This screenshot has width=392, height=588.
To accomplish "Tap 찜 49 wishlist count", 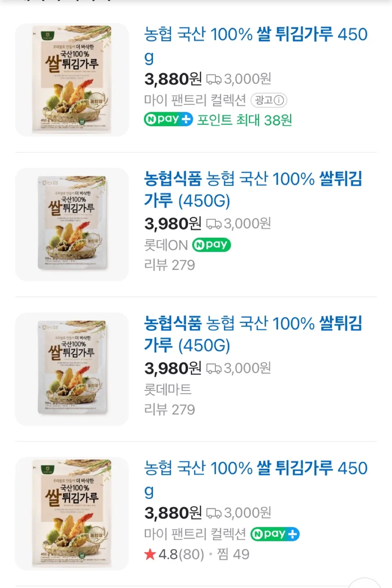I will tap(233, 554).
